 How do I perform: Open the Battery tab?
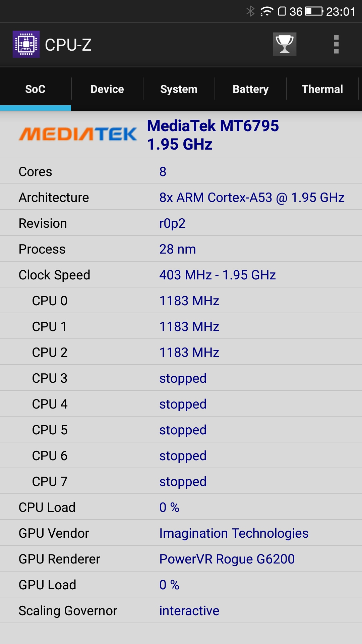[251, 89]
